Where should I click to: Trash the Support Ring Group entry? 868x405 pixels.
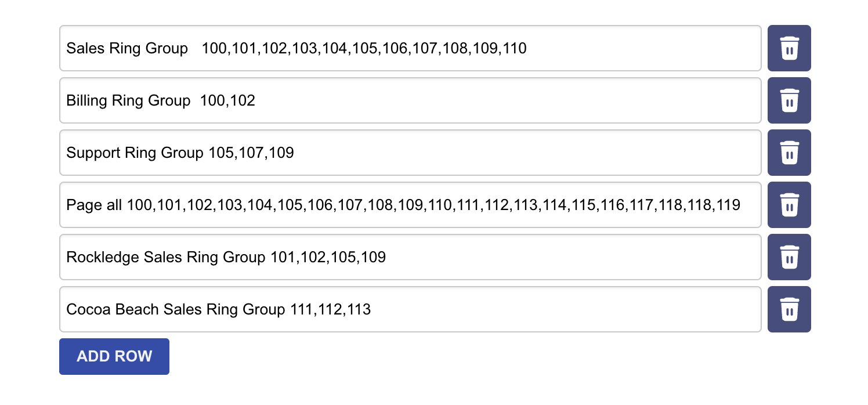pos(789,153)
